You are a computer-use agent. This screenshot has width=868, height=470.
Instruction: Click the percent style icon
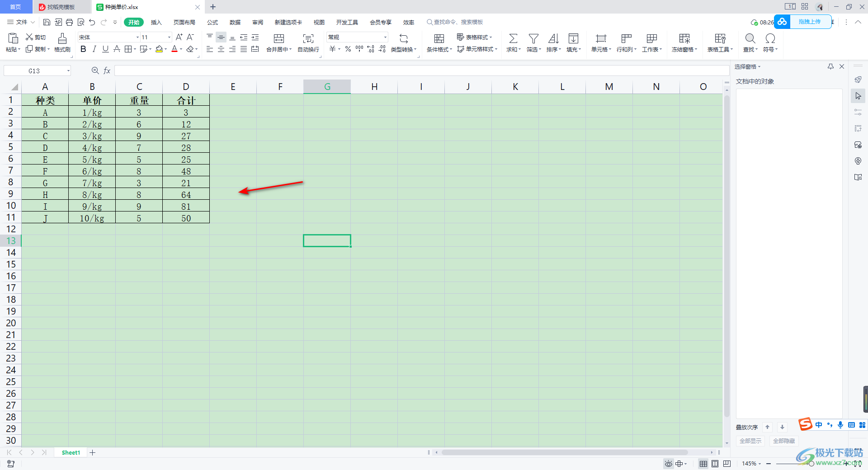tap(348, 49)
